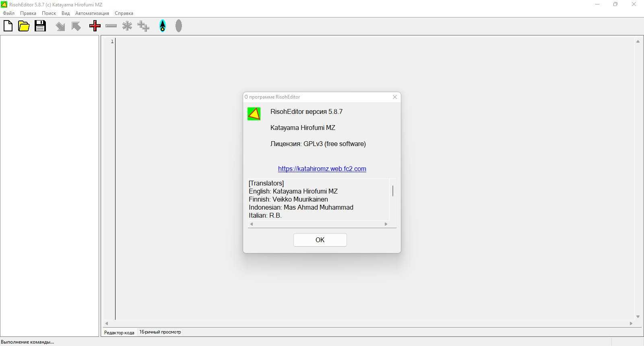
Task: Switch to Редактор кода tab
Action: point(119,332)
